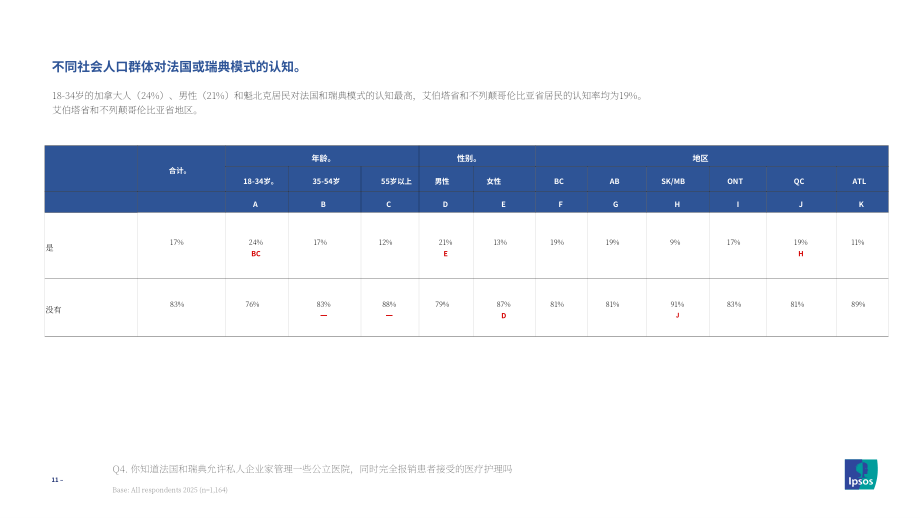The width and height of the screenshot is (920, 518).
Task: Click the 79% value for 男性
Action: point(442,304)
